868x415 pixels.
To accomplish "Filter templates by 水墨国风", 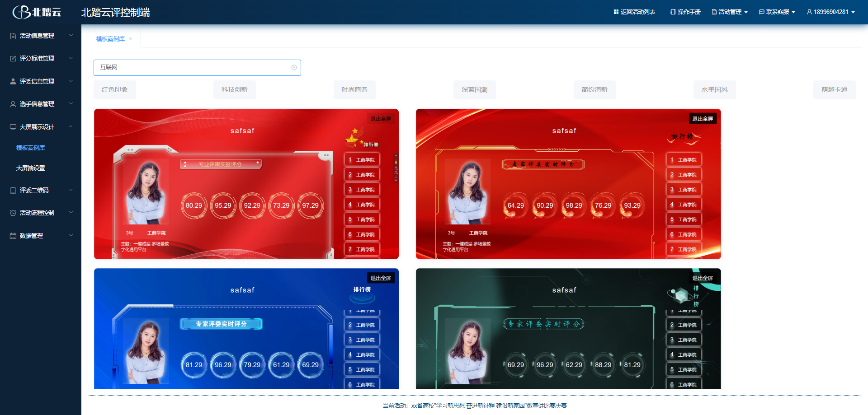I will (x=715, y=90).
